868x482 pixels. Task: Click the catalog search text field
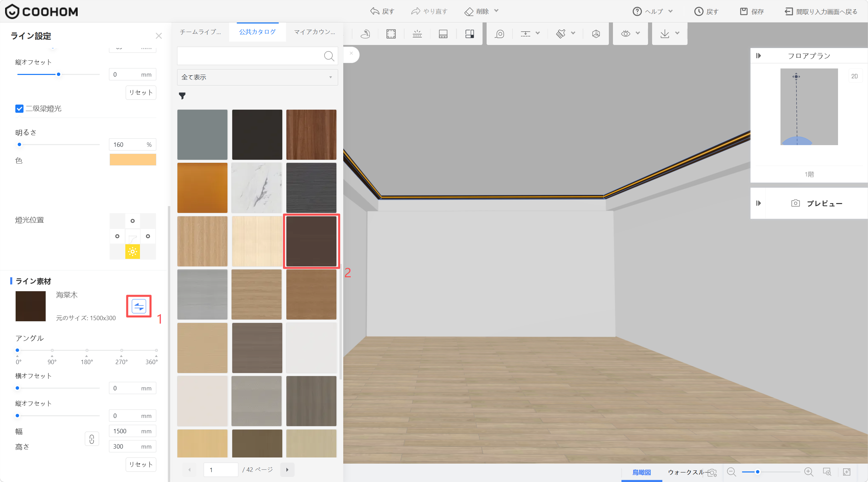pyautogui.click(x=250, y=56)
